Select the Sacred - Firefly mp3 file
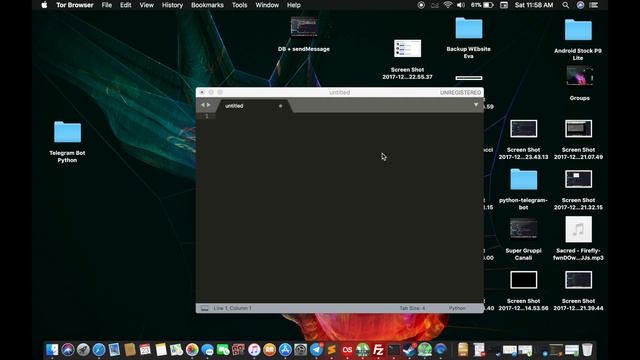 (578, 239)
